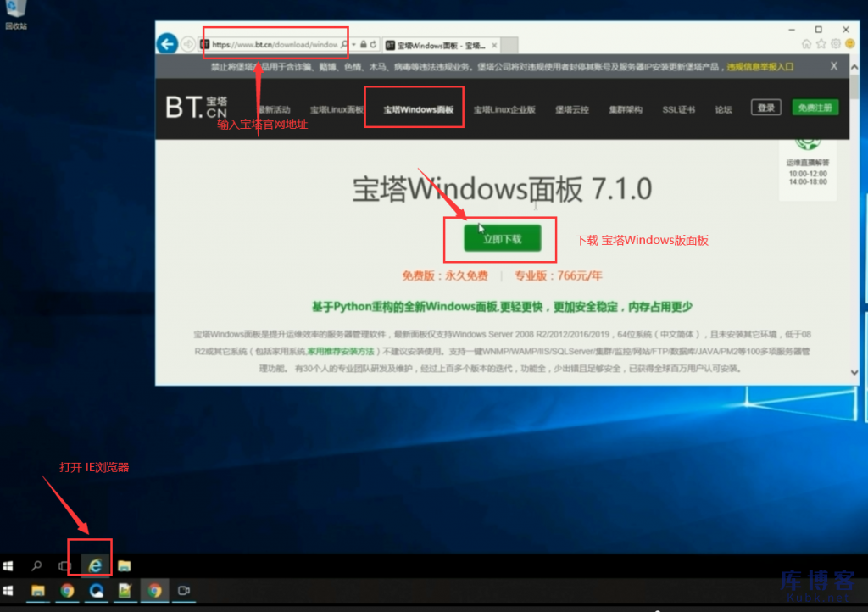Open the SSL证书 menu item
Screen dimensions: 868x612
coord(679,109)
